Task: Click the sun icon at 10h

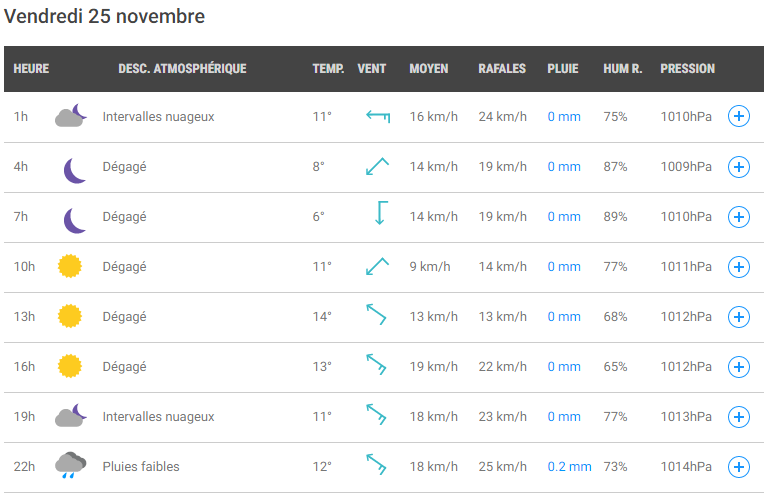Action: pyautogui.click(x=70, y=266)
